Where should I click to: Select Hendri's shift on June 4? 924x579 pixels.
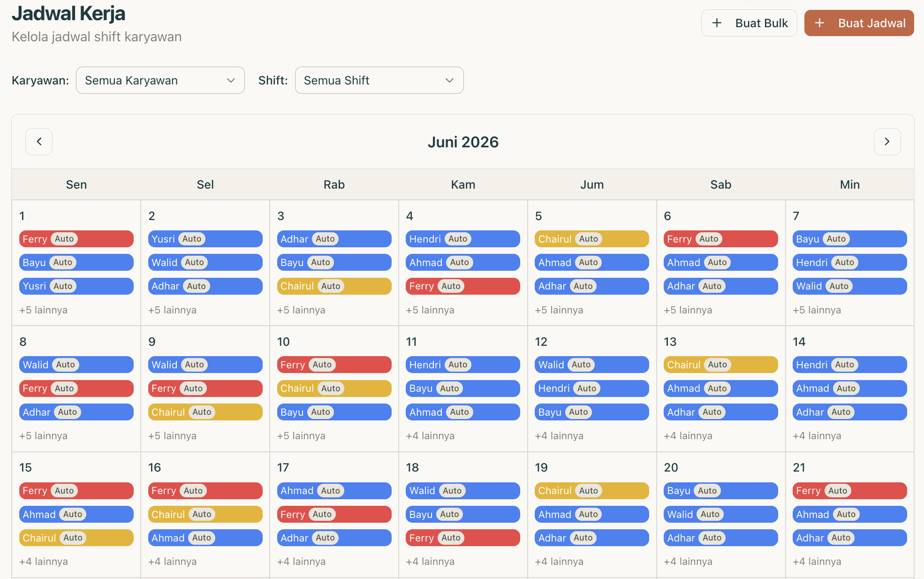point(463,239)
